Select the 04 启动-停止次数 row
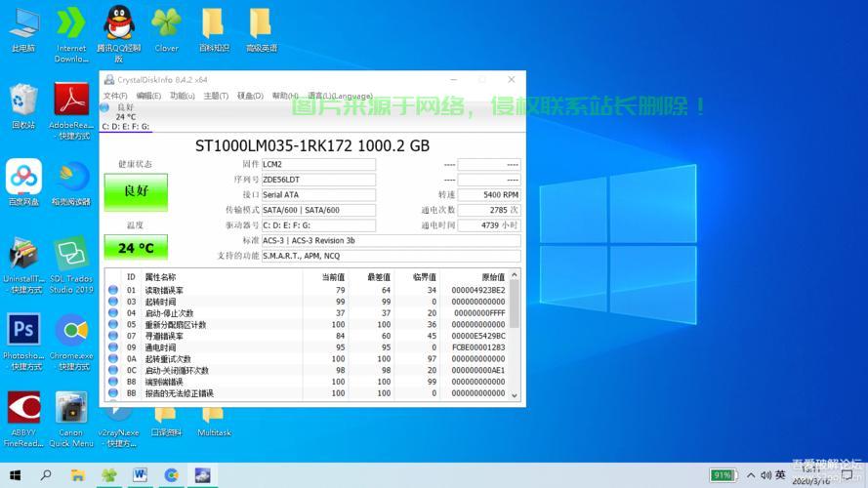 pyautogui.click(x=307, y=313)
